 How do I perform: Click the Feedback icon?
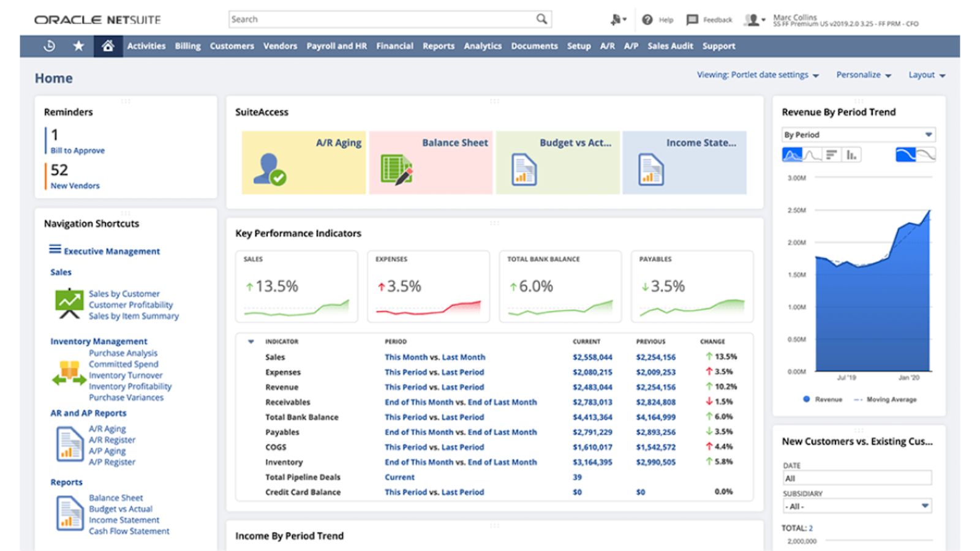[x=692, y=19]
